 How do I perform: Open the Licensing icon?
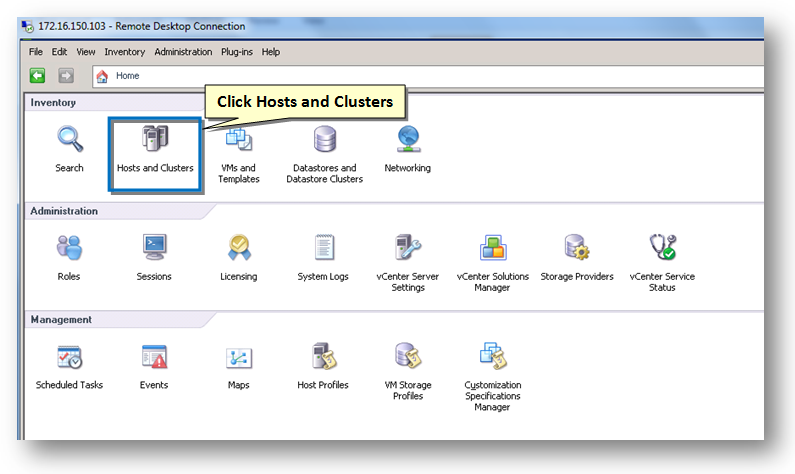pos(239,254)
